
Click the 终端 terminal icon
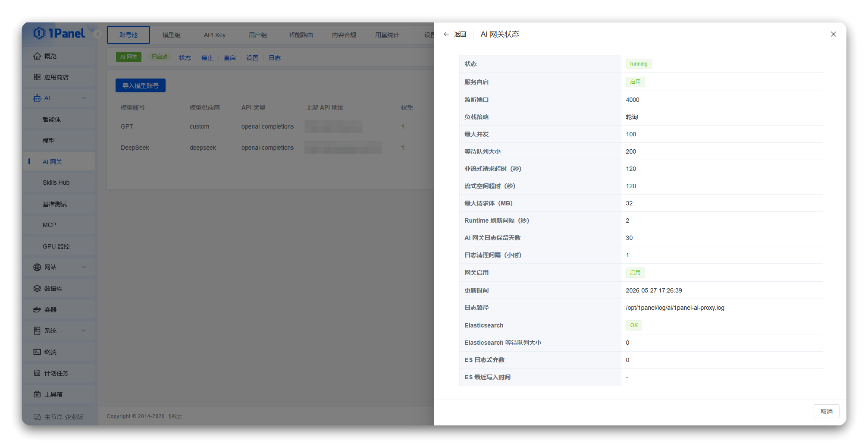(37, 352)
